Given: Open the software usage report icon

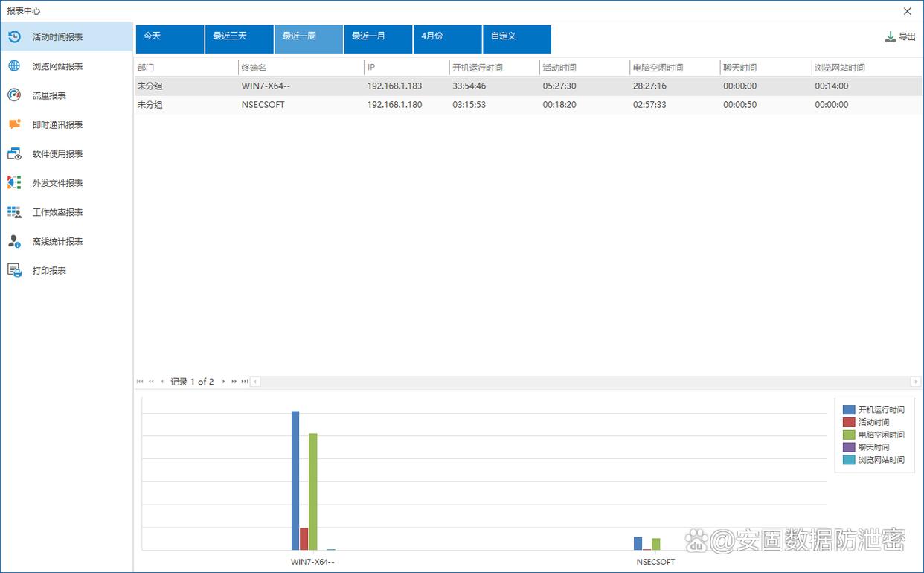Looking at the screenshot, I should coord(14,154).
